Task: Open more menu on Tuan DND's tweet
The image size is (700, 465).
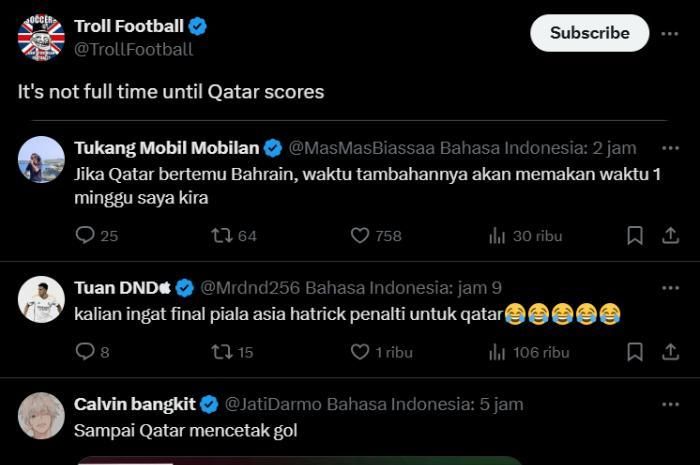Action: pos(670,288)
